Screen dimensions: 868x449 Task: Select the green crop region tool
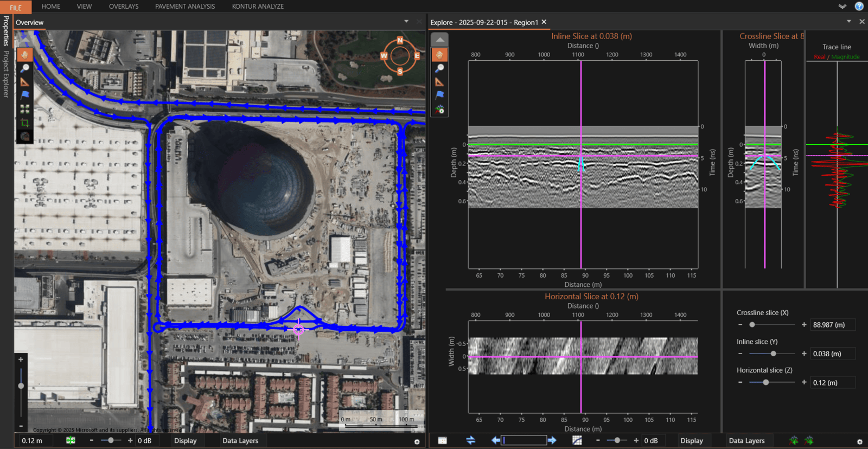pyautogui.click(x=25, y=123)
